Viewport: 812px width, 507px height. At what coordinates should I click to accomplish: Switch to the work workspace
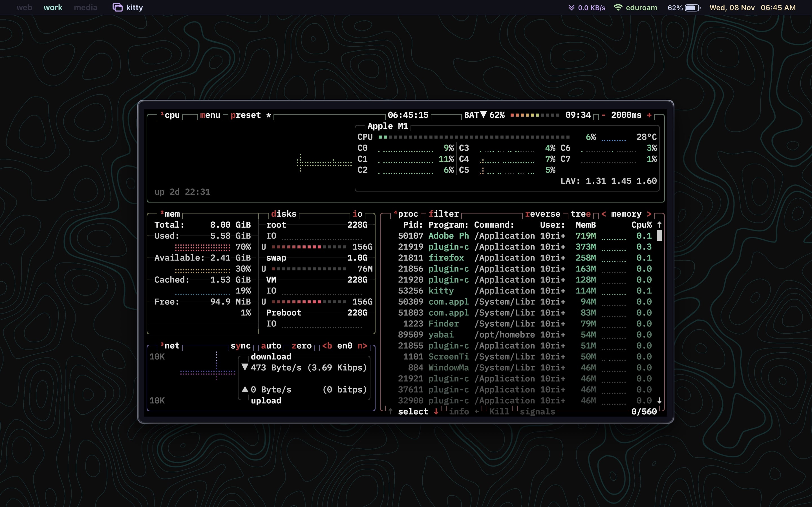point(53,7)
